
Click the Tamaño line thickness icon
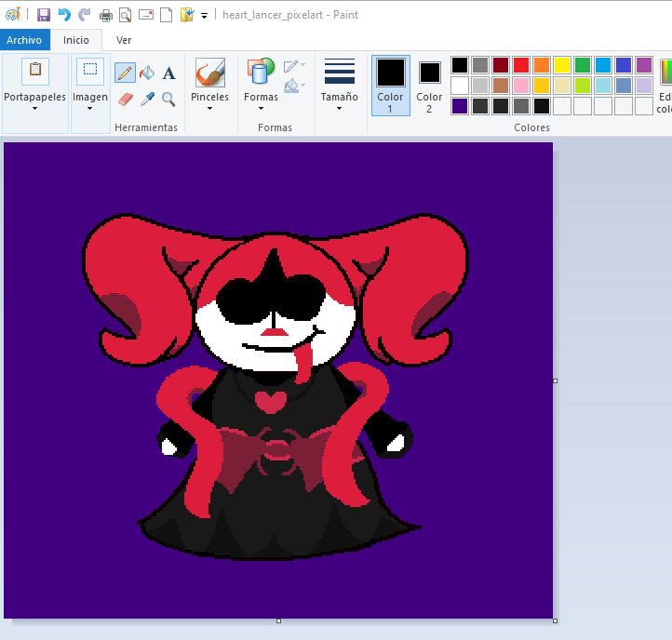click(x=340, y=71)
